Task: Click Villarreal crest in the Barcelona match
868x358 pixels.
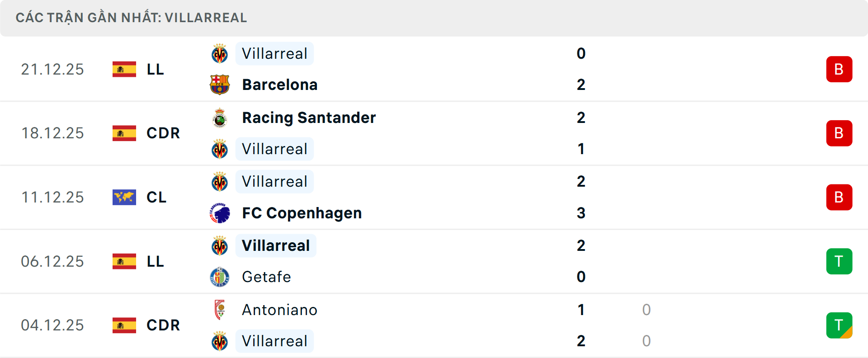Action: [x=220, y=54]
